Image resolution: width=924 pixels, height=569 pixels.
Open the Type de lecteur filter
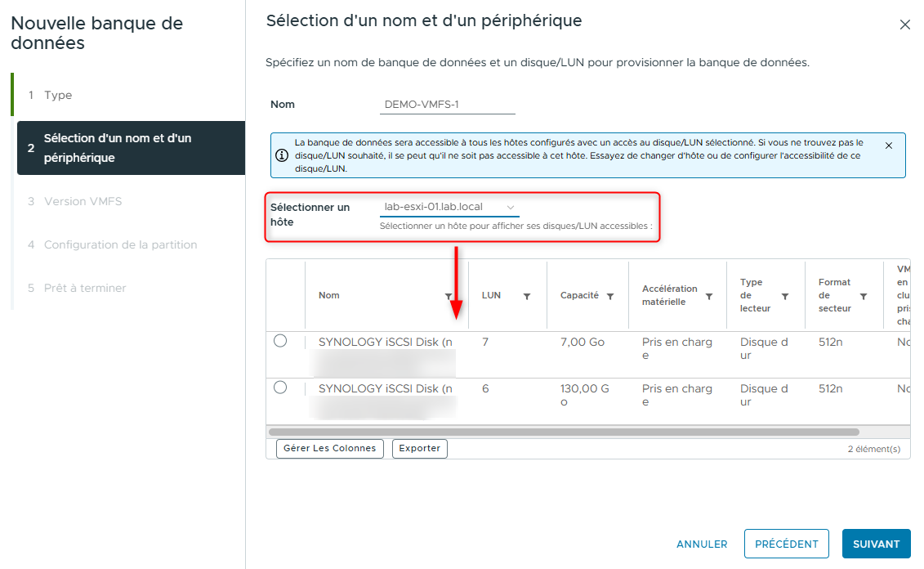coord(784,295)
